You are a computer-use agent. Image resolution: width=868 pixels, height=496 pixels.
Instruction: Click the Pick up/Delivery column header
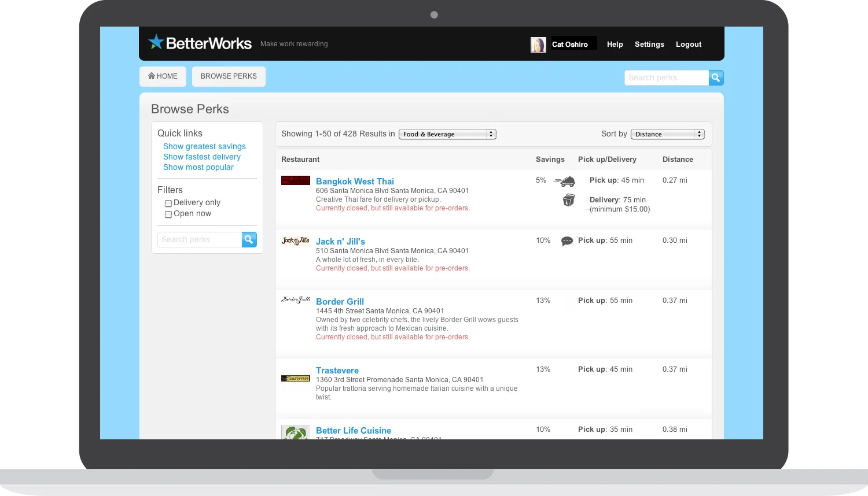607,160
